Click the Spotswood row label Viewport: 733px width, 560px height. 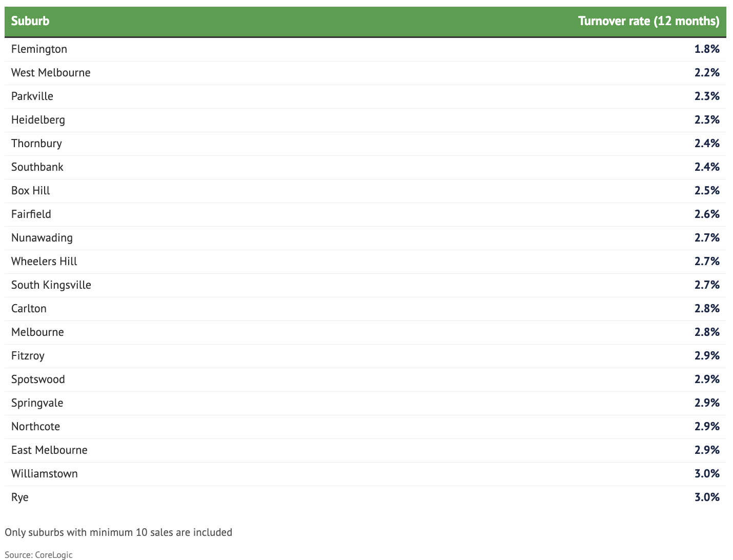point(38,379)
